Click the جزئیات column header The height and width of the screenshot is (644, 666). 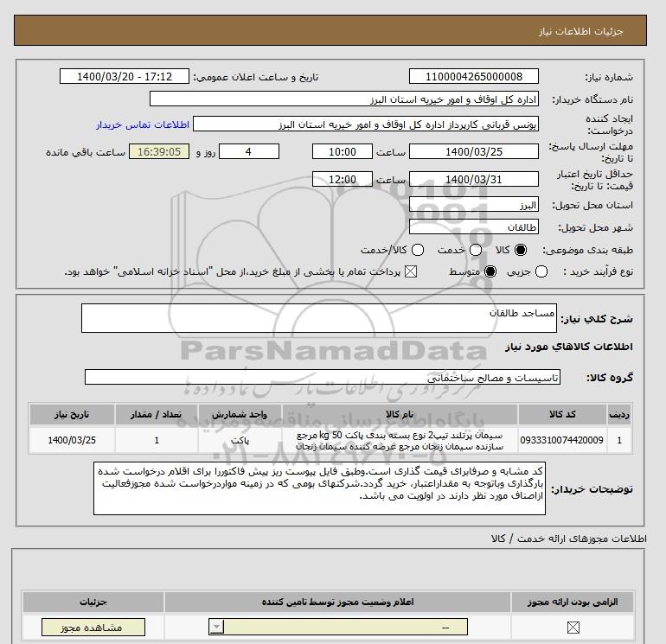tap(93, 602)
